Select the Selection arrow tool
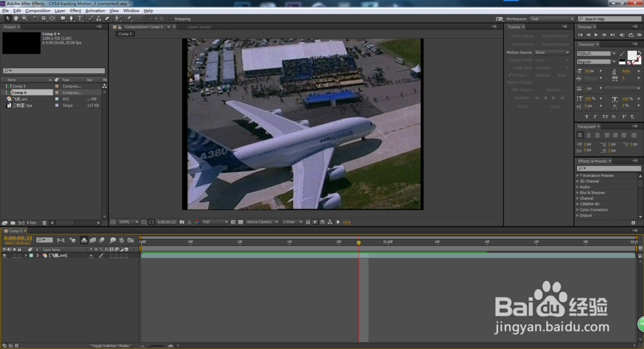Viewport: 644px width, 349px height. tap(7, 19)
